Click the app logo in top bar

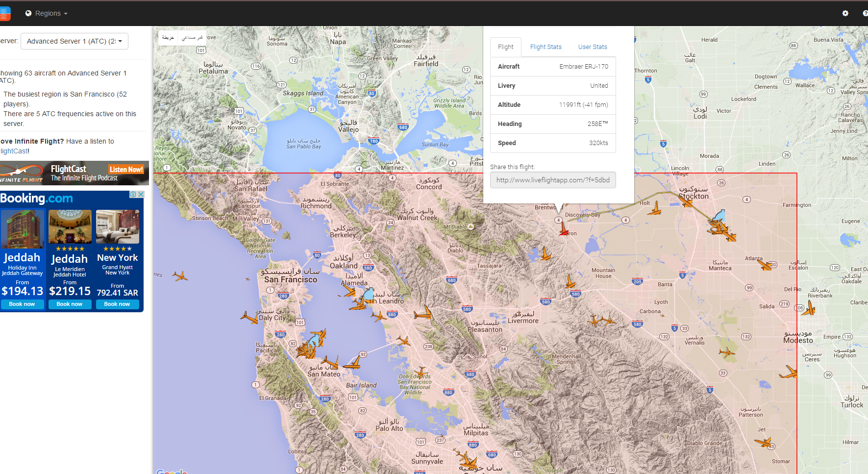[5, 13]
